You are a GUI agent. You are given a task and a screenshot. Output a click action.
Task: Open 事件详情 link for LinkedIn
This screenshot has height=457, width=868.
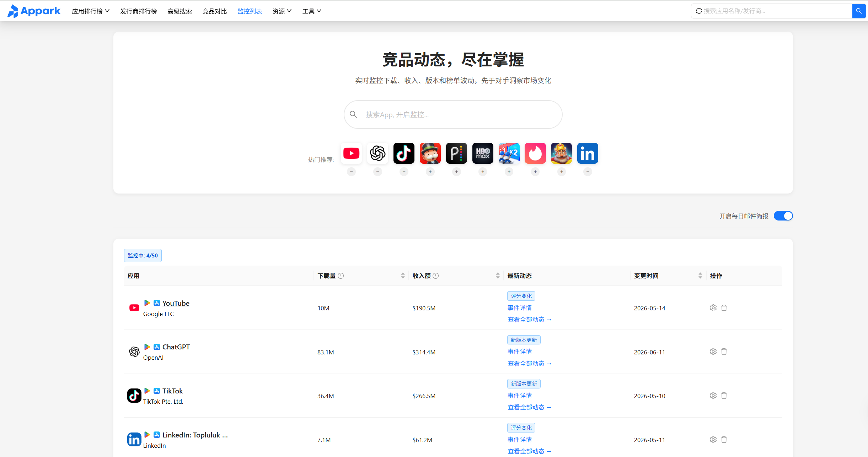(520, 440)
